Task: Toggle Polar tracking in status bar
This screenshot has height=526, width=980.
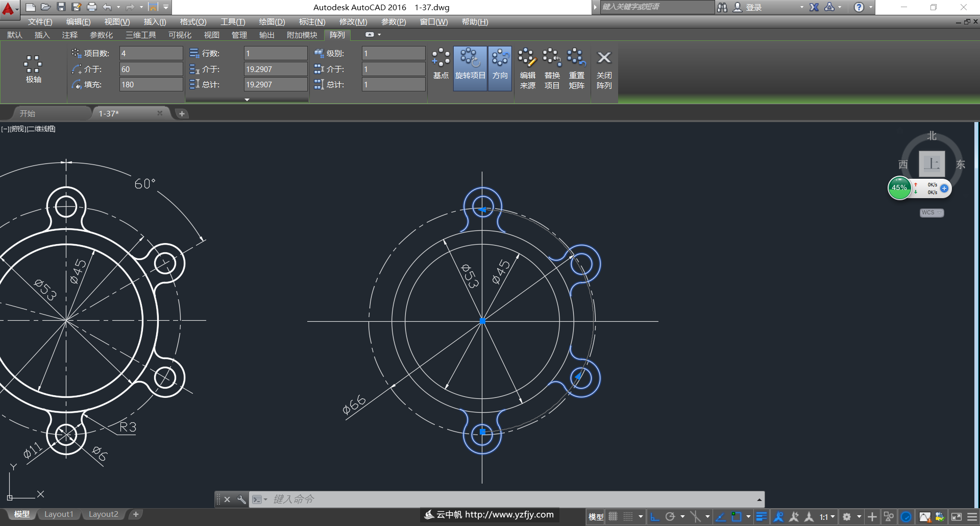Action: click(x=670, y=517)
